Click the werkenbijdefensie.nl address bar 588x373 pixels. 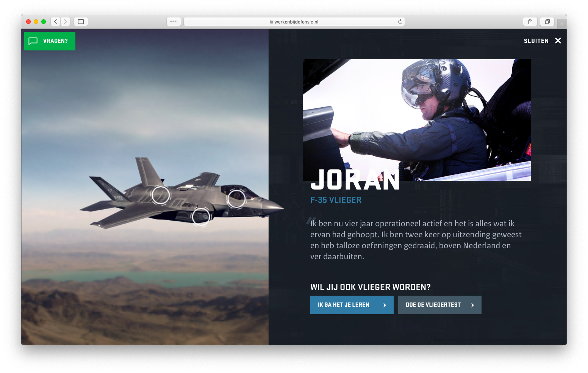[x=294, y=22]
